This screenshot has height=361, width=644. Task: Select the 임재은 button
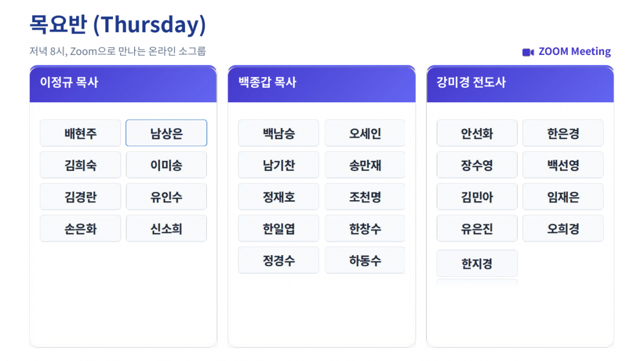tap(563, 197)
